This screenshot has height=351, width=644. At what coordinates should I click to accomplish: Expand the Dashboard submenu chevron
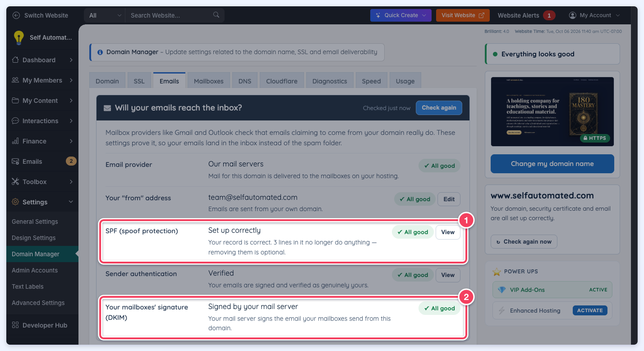pos(71,60)
